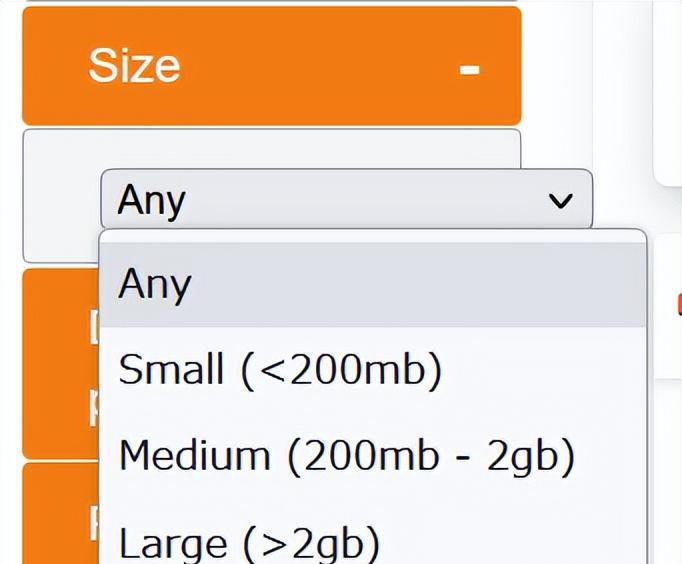Click the chevron arrow of Any select
Screen dimensions: 682x564
coord(562,201)
